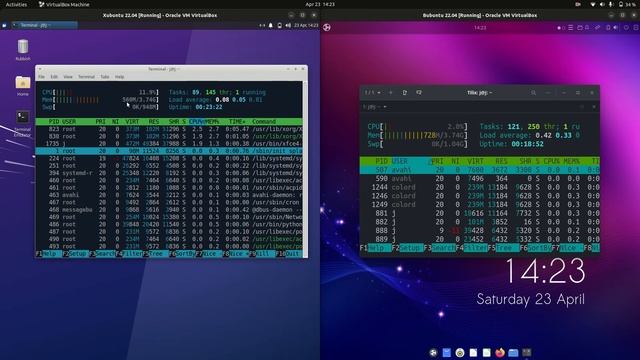Click F9 Kill in Xubuntu htop footer
The height and width of the screenshot is (360, 640).
pyautogui.click(x=262, y=254)
